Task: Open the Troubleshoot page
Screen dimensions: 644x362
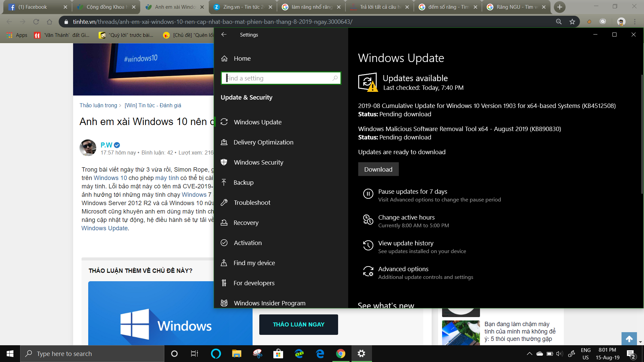Action: click(x=252, y=202)
